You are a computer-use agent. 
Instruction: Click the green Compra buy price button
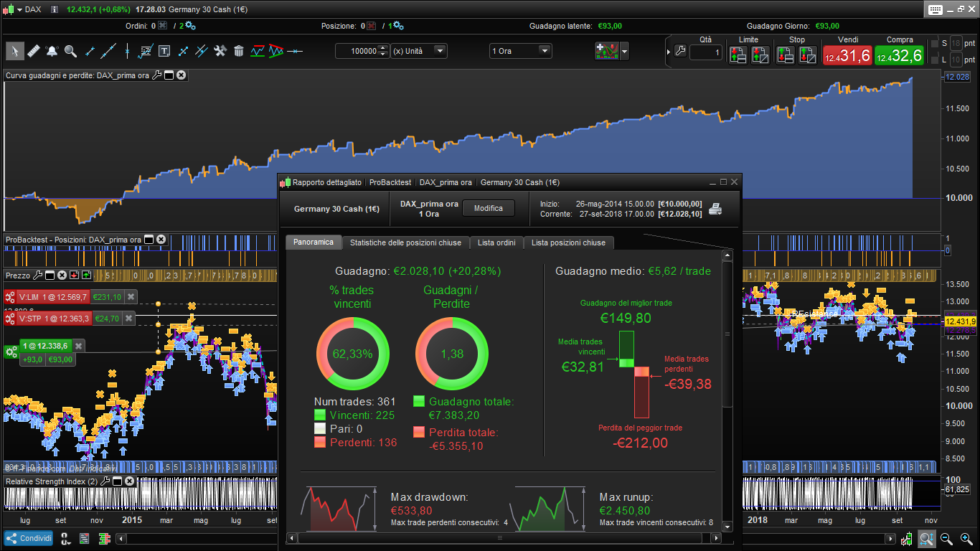pyautogui.click(x=898, y=55)
